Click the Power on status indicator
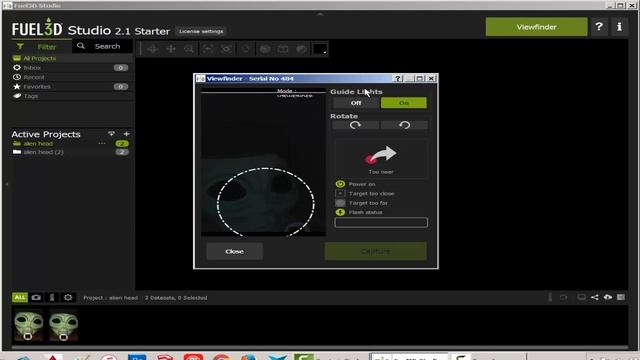The height and width of the screenshot is (360, 640). coord(340,184)
